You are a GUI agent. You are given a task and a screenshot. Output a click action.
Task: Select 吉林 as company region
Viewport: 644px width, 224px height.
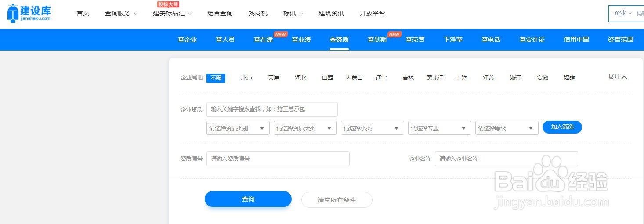(408, 78)
